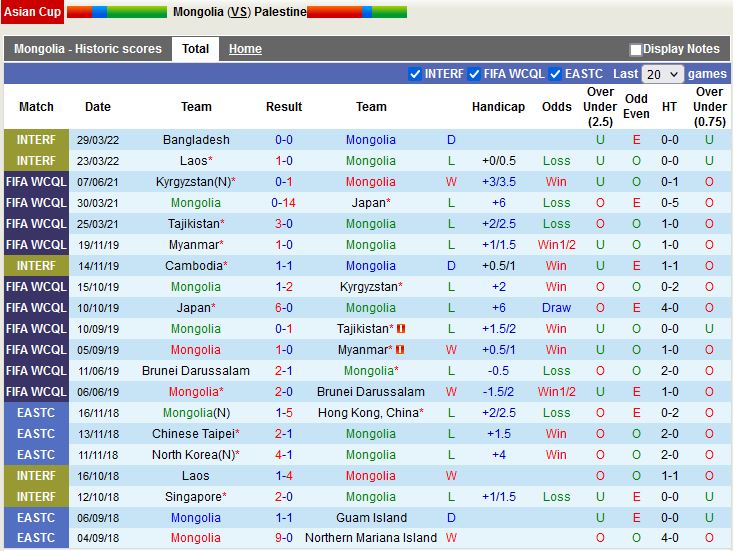
Task: Click Mongolia's form bar left of the title
Action: pos(116,12)
